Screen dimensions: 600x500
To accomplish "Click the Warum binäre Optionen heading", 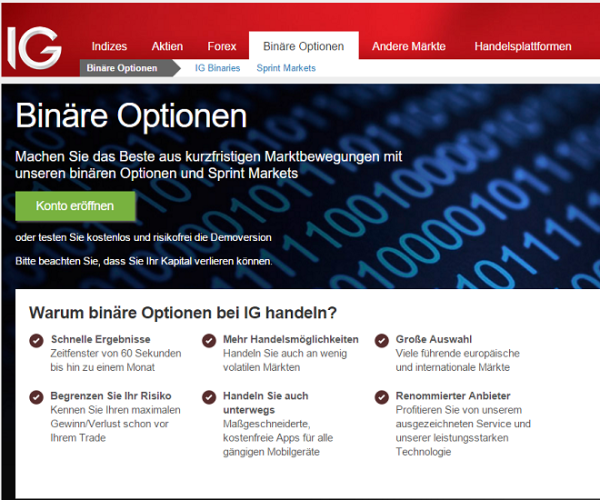I will [183, 313].
